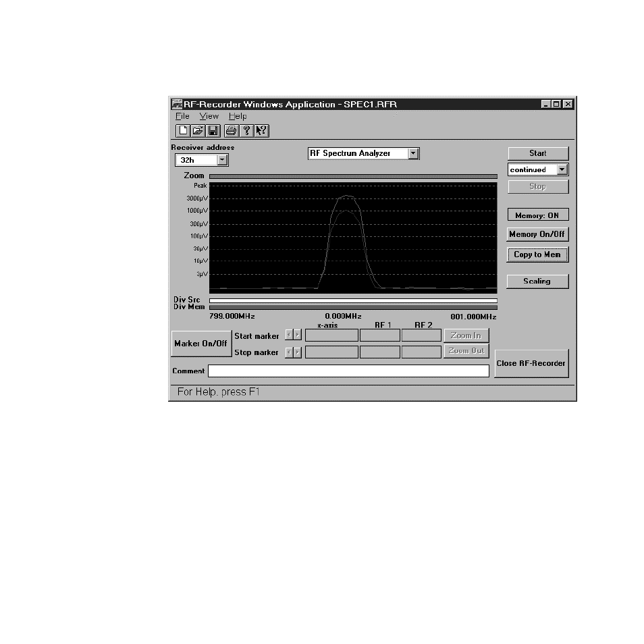
Task: Click the Open file toolbar icon
Action: (198, 130)
